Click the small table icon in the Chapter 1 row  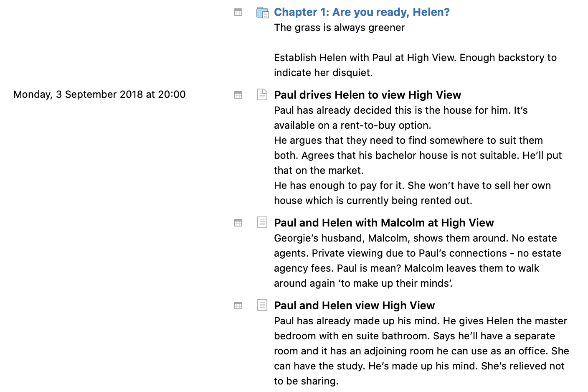(x=238, y=13)
